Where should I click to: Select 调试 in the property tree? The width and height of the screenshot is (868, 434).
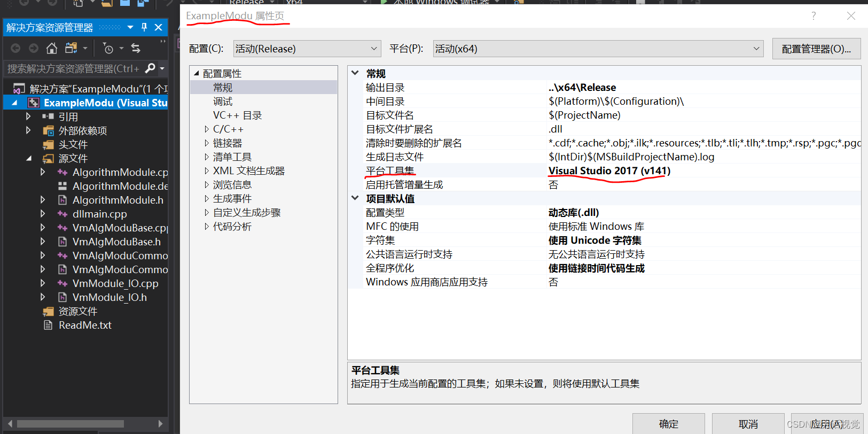[x=223, y=101]
